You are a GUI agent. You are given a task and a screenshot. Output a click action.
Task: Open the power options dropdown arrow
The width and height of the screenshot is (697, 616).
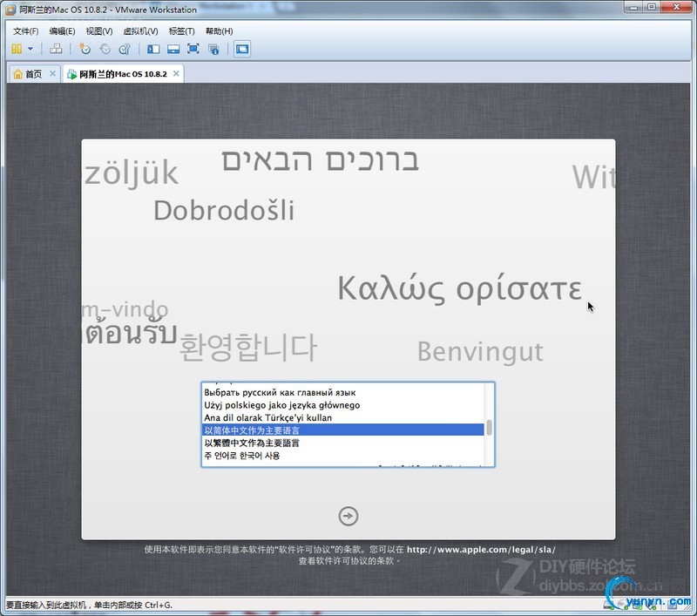(30, 49)
